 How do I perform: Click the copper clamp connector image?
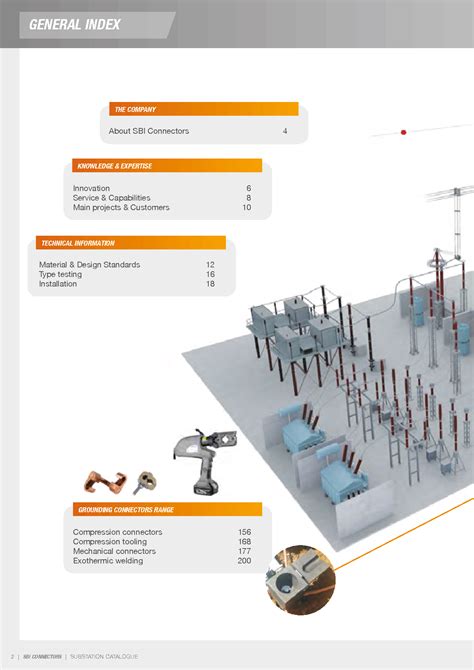point(105,481)
